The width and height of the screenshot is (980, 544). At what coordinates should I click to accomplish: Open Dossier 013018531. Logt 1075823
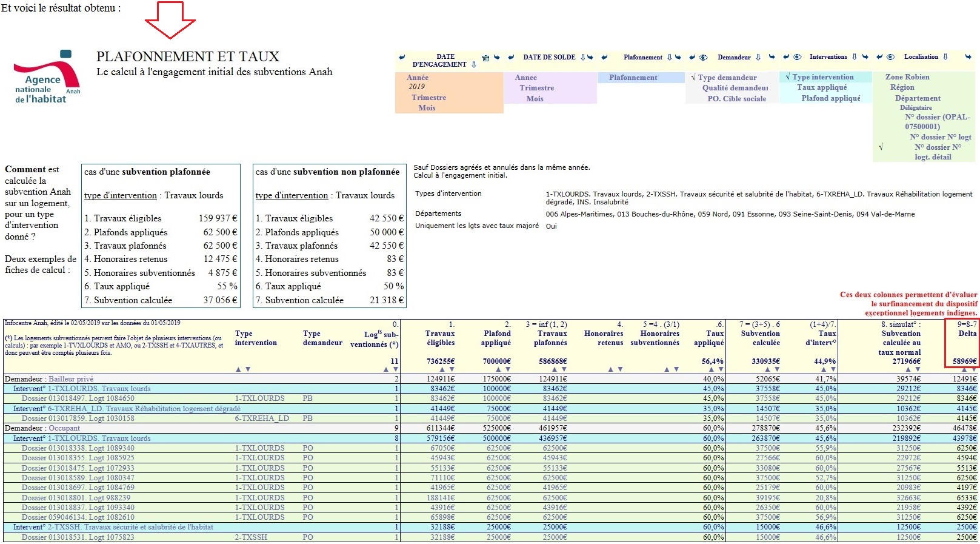(x=78, y=537)
